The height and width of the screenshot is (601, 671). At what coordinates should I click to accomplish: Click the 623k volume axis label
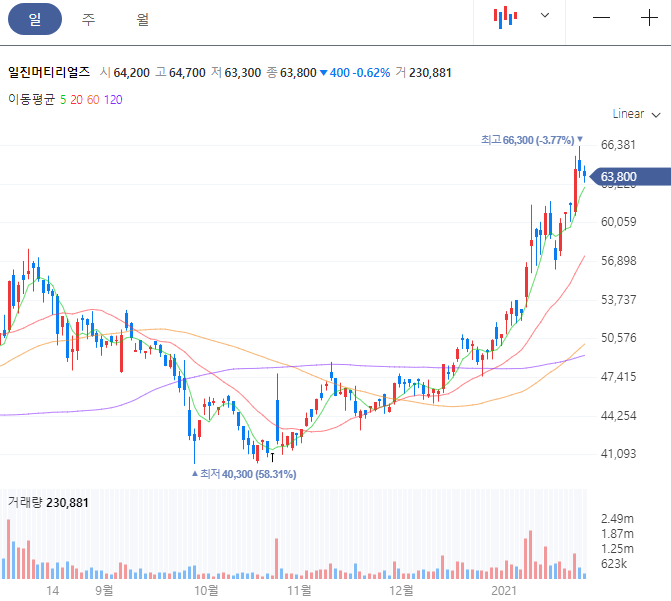tap(614, 564)
